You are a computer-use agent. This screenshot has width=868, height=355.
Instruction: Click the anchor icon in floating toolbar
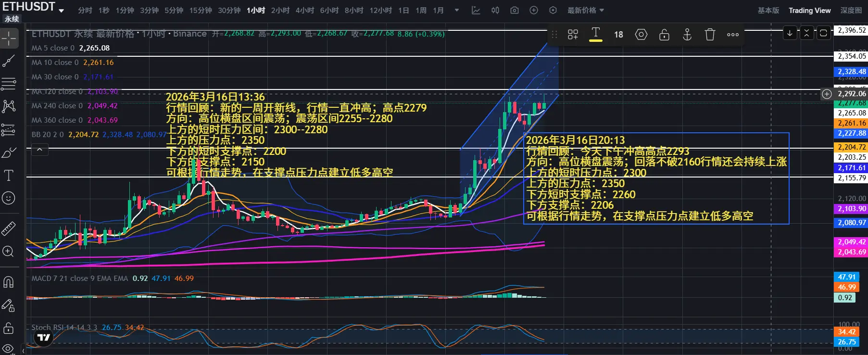[687, 34]
